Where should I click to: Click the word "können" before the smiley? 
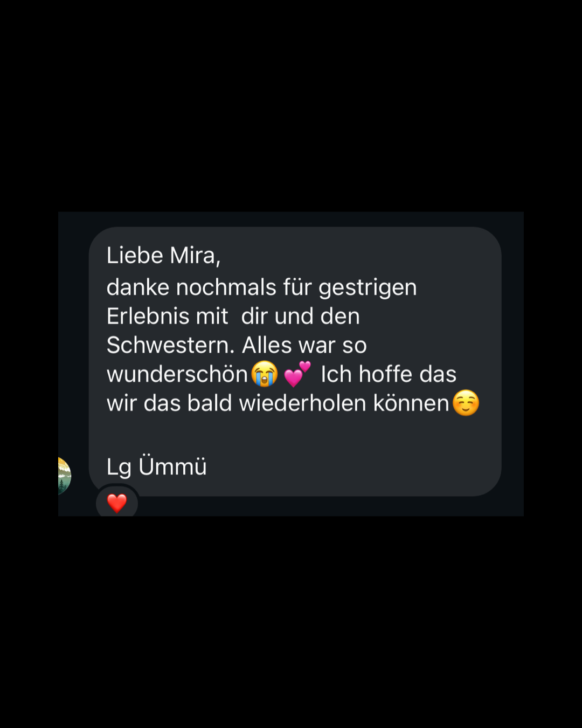[411, 403]
